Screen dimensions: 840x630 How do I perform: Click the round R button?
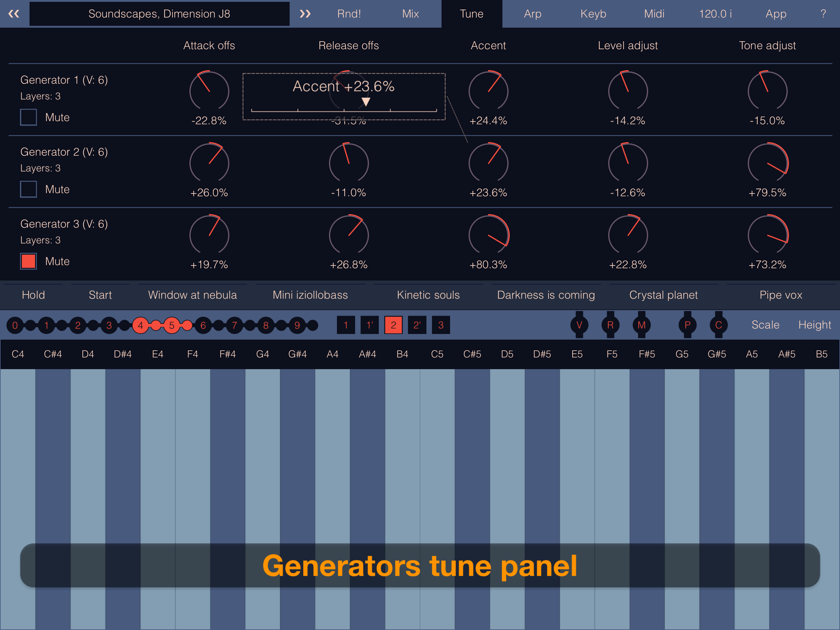point(610,325)
